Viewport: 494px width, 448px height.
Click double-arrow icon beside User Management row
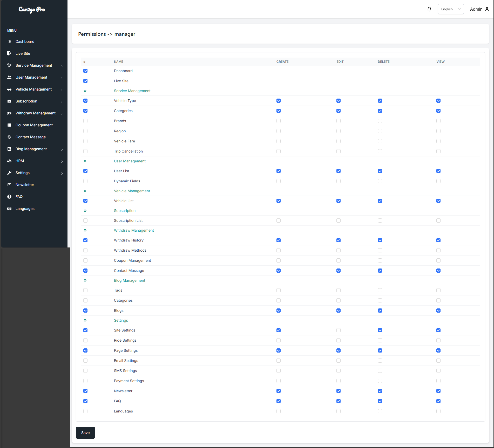click(85, 161)
